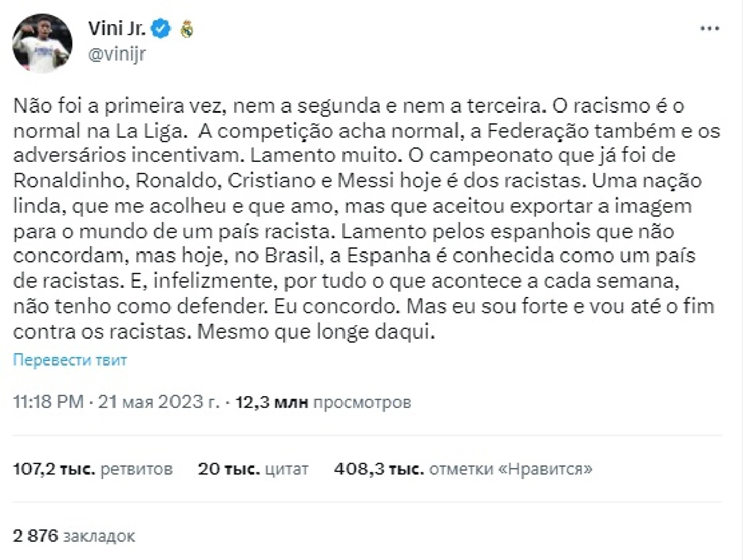Click the word просмотров label
The image size is (743, 560).
362,402
